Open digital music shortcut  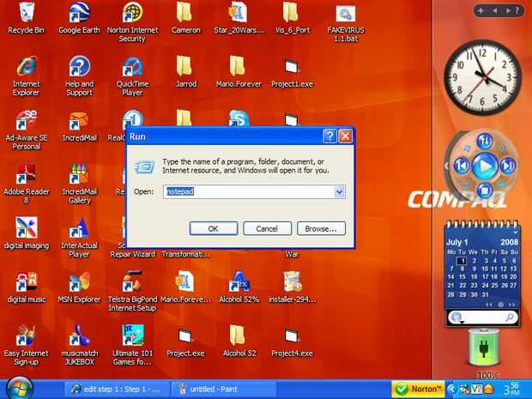click(26, 287)
